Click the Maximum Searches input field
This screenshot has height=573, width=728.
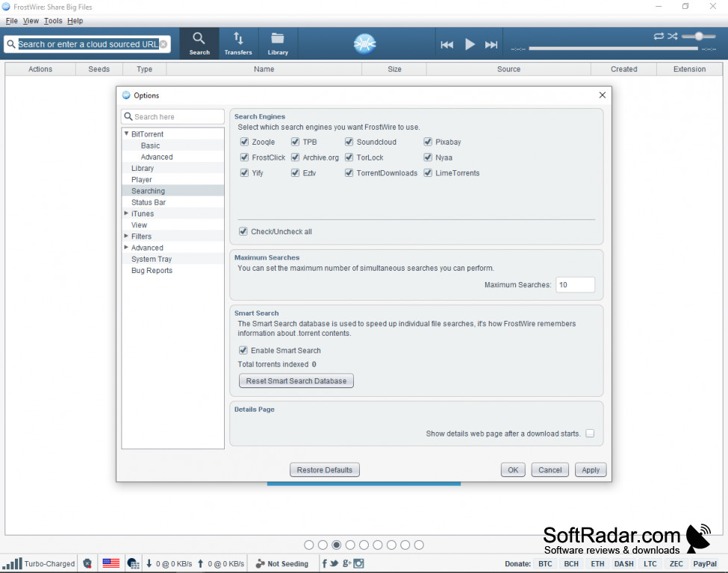[x=575, y=284]
